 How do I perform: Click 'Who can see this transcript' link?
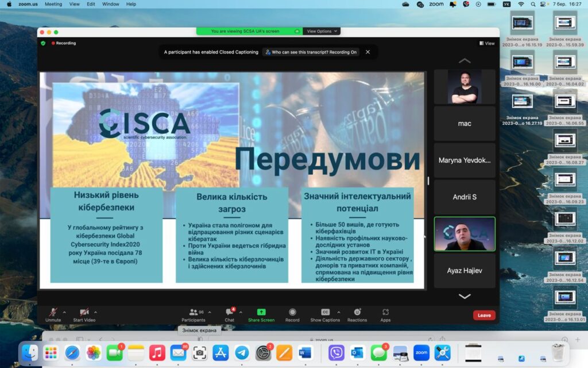(x=311, y=52)
